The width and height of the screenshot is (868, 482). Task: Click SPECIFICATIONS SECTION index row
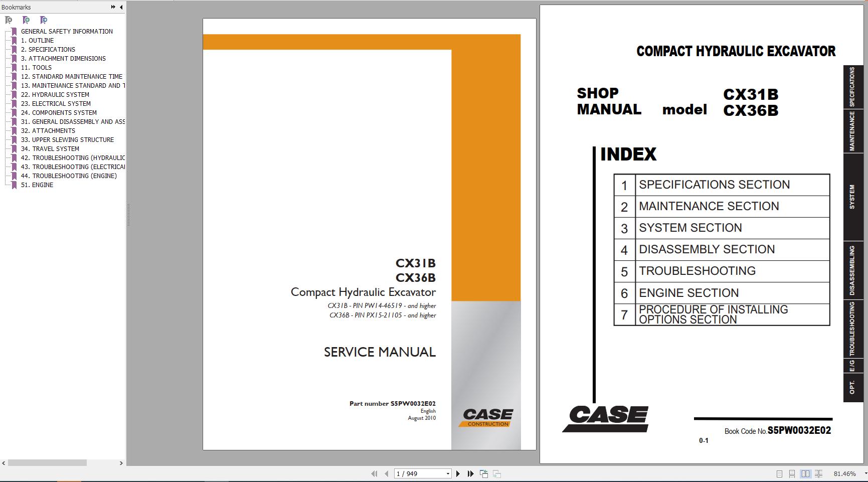[x=722, y=185]
